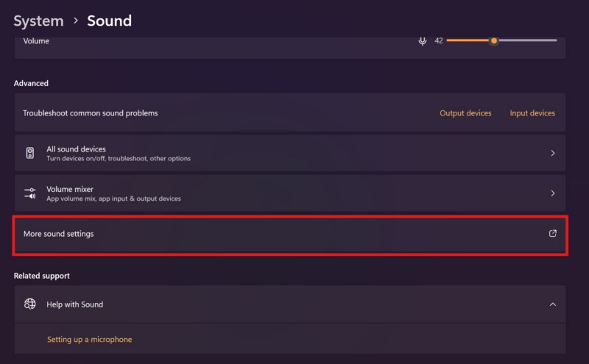589x364 pixels.
Task: Collapse the Help with Sound section
Action: pyautogui.click(x=553, y=304)
